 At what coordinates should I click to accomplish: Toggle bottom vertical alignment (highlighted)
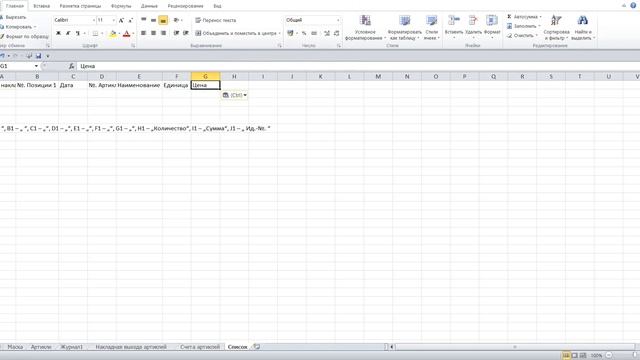[163, 20]
